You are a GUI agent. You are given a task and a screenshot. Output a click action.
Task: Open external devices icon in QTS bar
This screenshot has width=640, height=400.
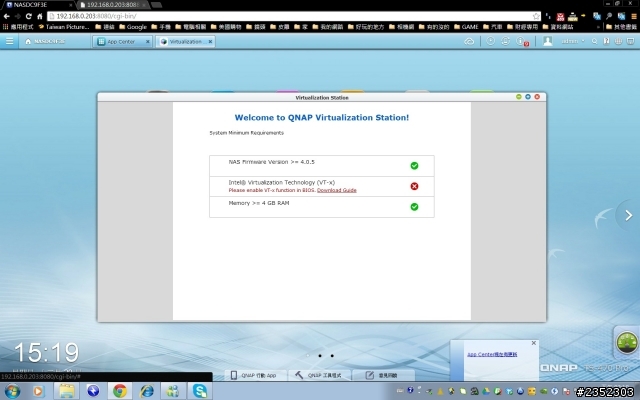[505, 41]
